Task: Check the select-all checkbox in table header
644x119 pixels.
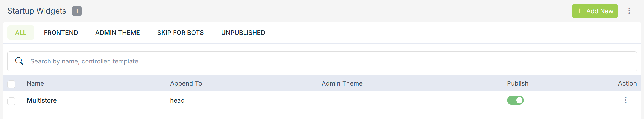Action: click(11, 84)
